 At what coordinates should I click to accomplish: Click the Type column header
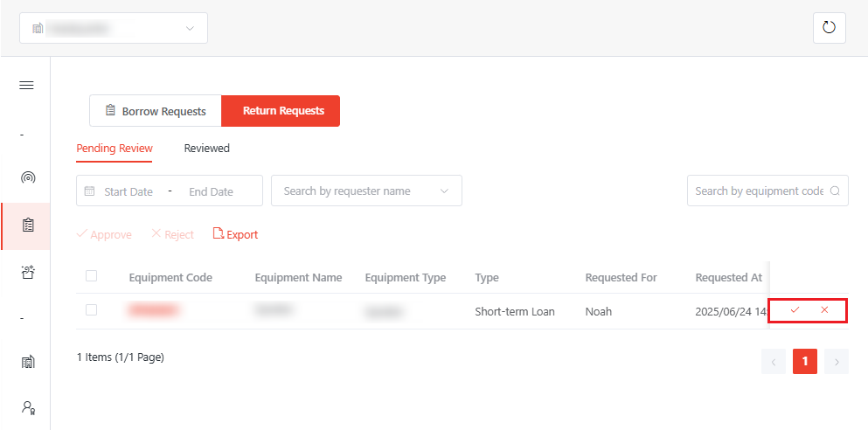pyautogui.click(x=487, y=278)
